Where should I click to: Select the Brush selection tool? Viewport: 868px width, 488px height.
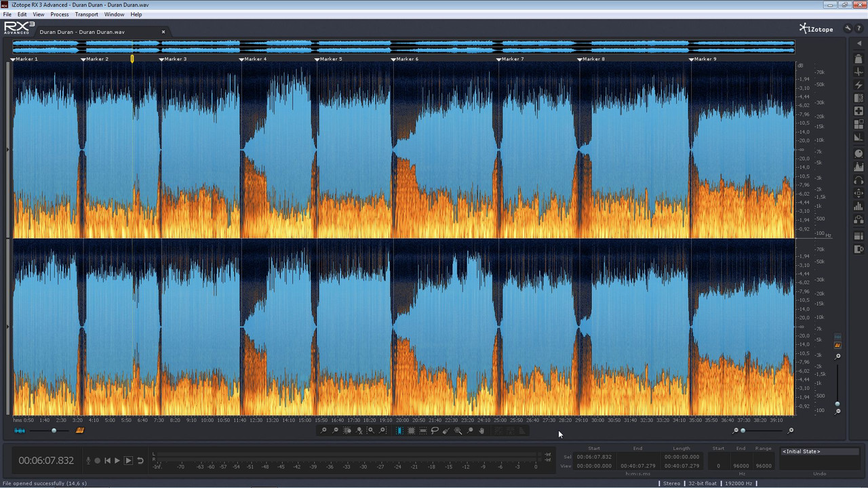[446, 430]
